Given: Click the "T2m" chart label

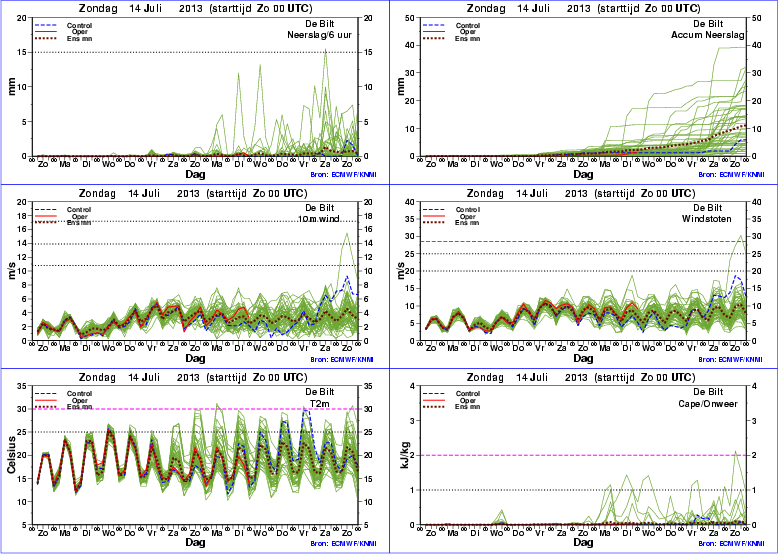Looking at the screenshot, I should click(319, 403).
